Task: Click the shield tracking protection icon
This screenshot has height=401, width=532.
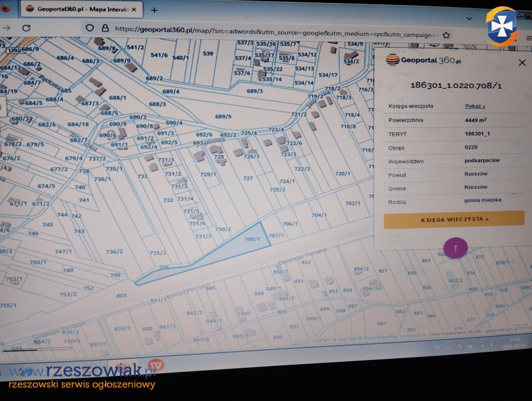Action: coord(90,28)
